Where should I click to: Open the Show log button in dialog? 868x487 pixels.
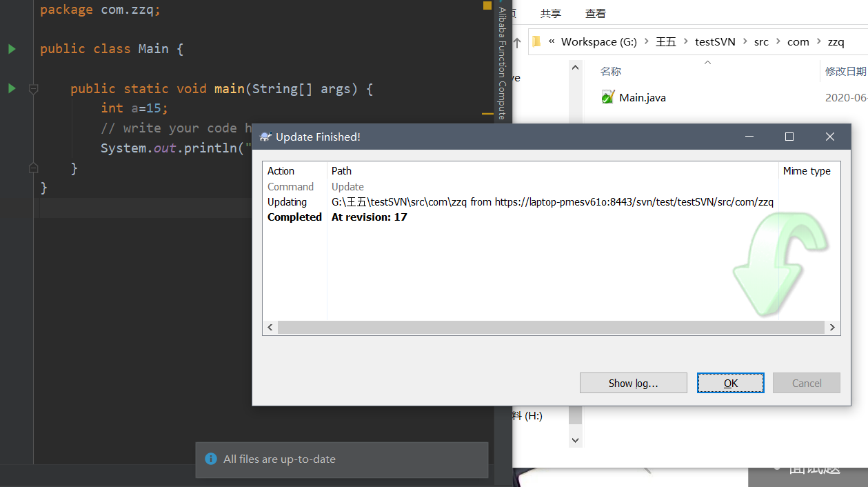[633, 383]
